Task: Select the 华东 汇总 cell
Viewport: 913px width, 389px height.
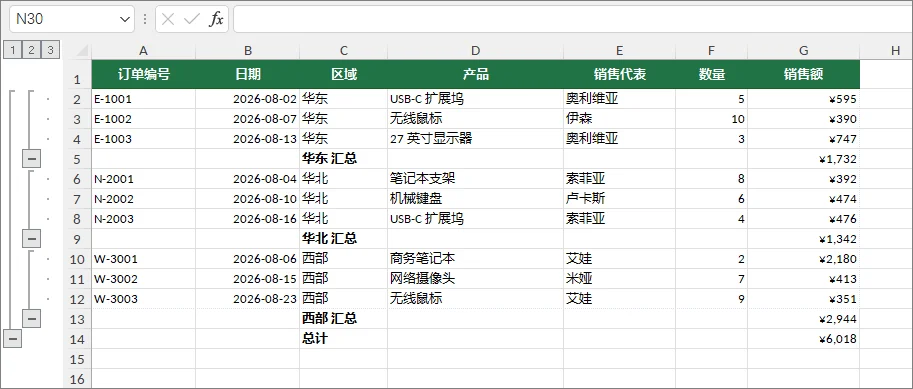Action: 344,158
